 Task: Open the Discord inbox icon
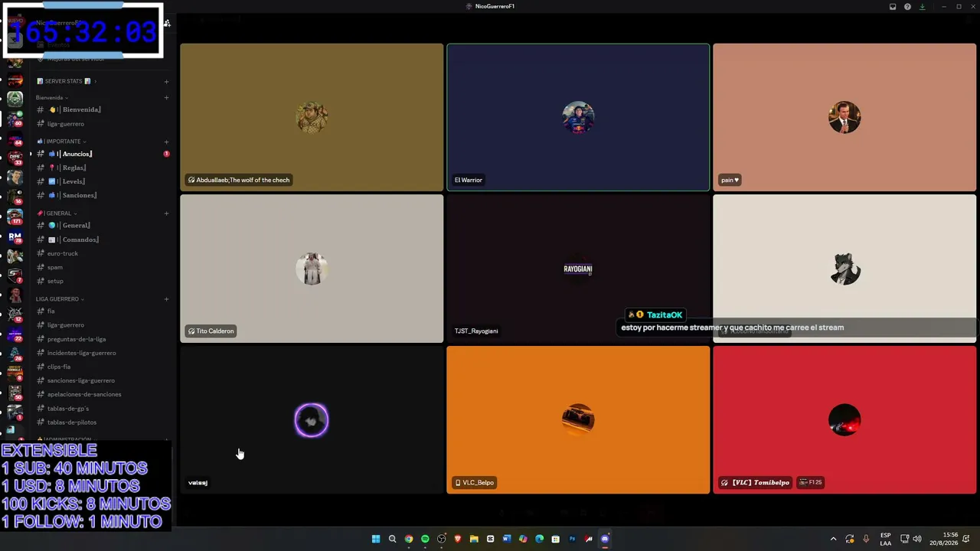coord(893,7)
